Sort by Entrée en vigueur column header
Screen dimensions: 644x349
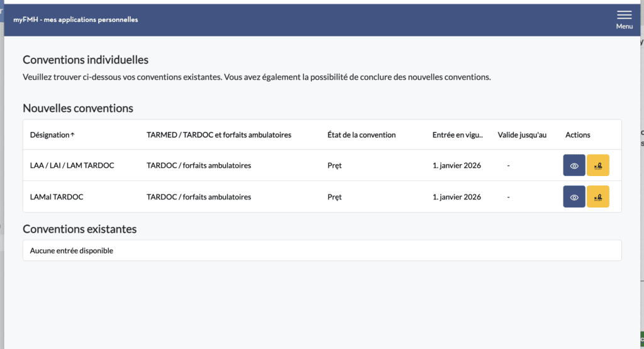coord(457,135)
